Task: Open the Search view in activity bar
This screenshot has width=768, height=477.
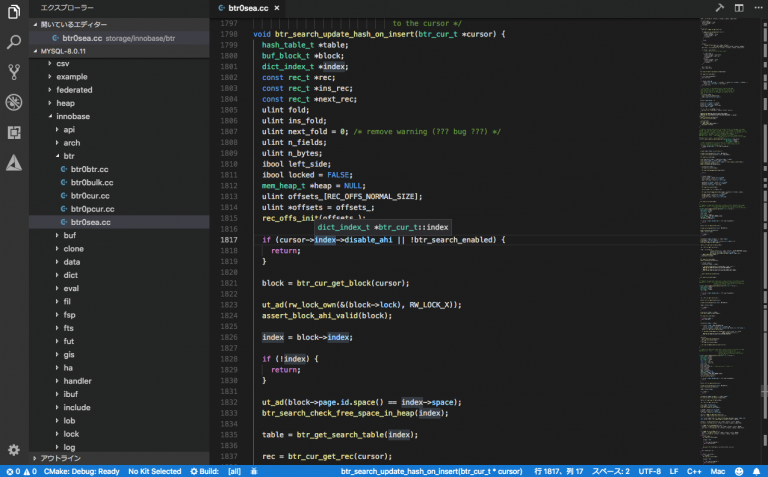Action: pos(14,42)
